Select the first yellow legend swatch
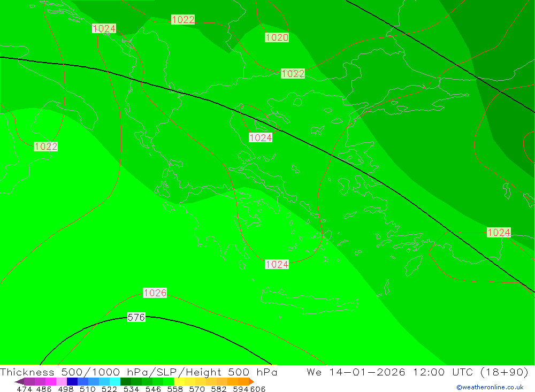The image size is (535, 392). click(x=179, y=381)
